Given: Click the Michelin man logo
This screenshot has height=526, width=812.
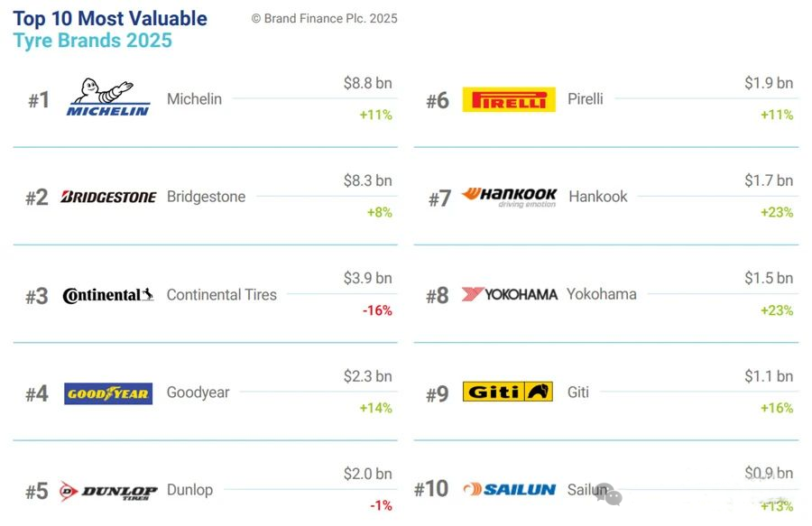Looking at the screenshot, I should [x=108, y=97].
